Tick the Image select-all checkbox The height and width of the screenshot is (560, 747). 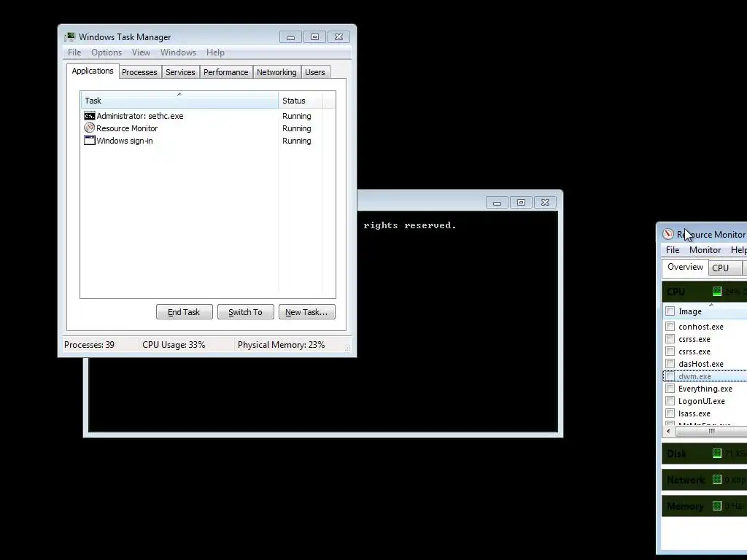(670, 311)
